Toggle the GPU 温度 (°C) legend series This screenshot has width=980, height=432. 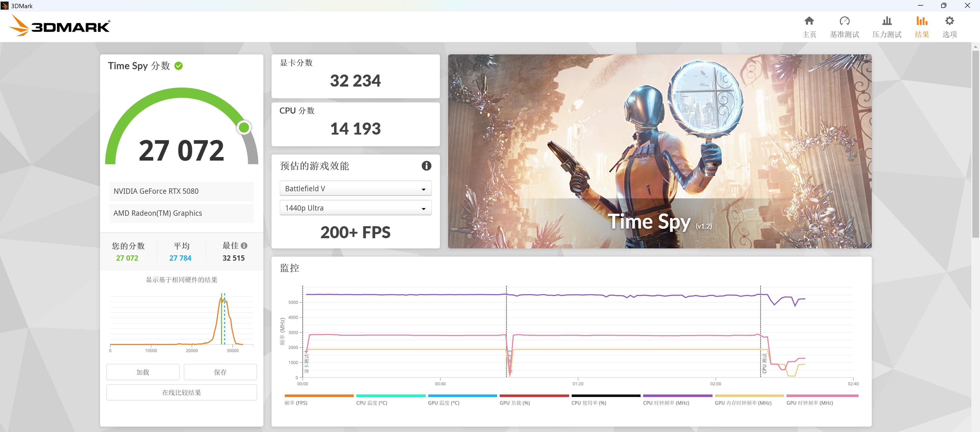coord(443,403)
